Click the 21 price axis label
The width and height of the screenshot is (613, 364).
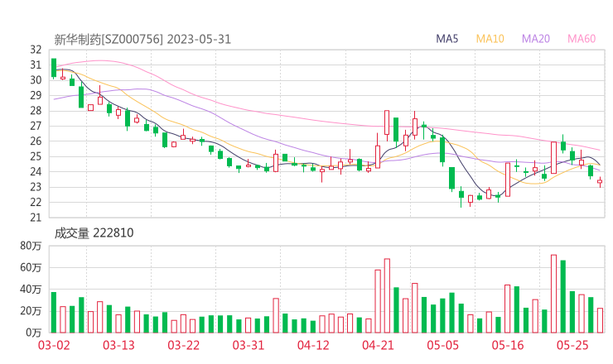point(36,218)
